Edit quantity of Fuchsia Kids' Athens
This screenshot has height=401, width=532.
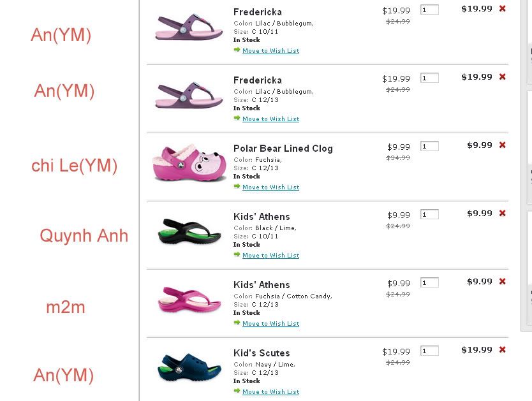[x=429, y=283]
